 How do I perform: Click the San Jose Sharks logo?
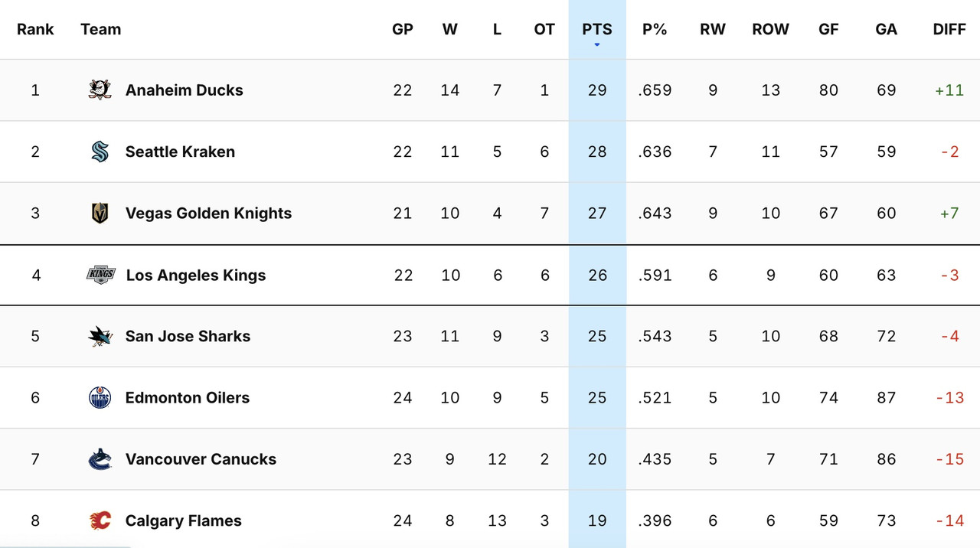(100, 336)
